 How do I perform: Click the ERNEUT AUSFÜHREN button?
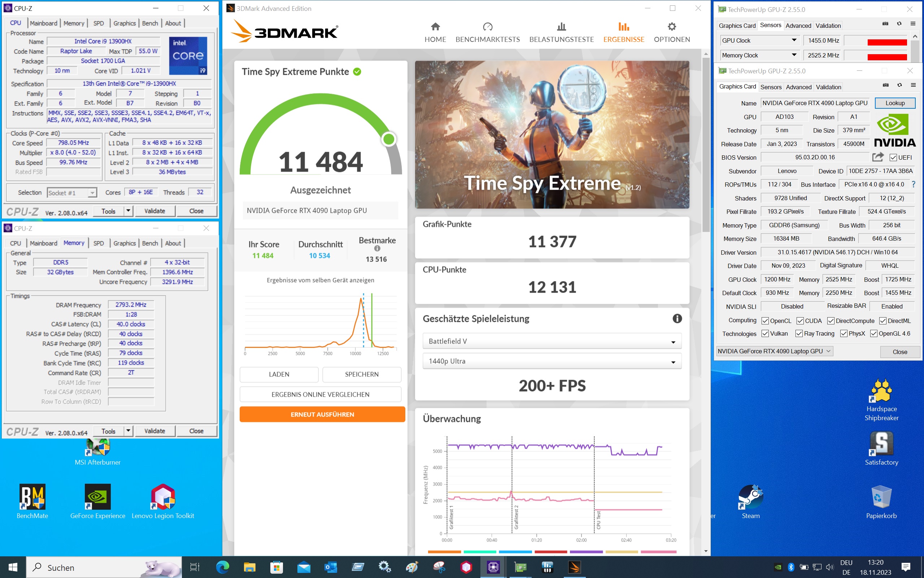(x=322, y=414)
